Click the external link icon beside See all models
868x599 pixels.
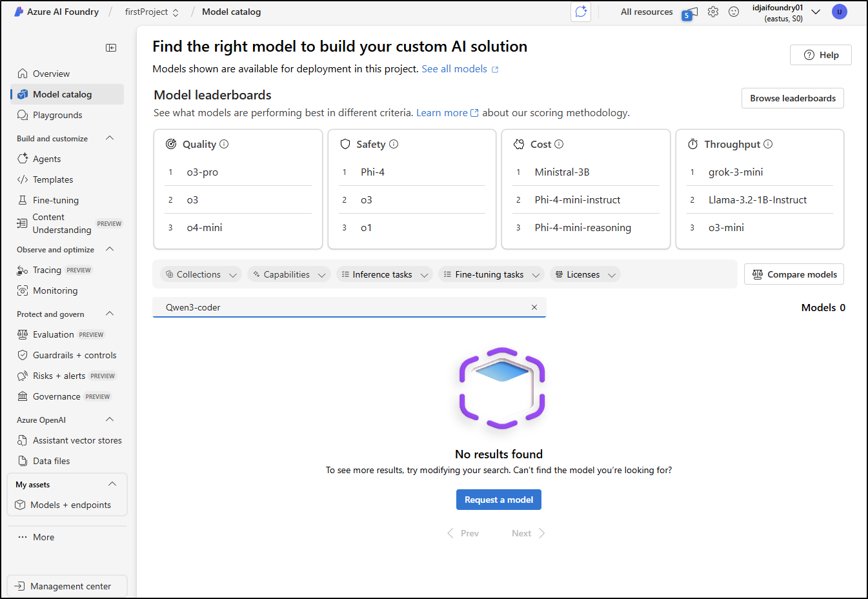[x=495, y=70]
